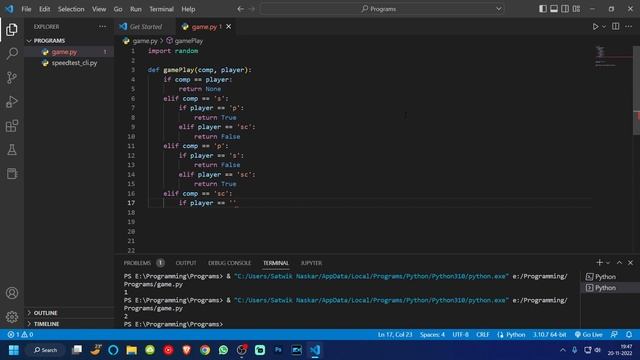Screen dimensions: 640x360
Task: Go back with the navigation arrow
Action: [240, 9]
